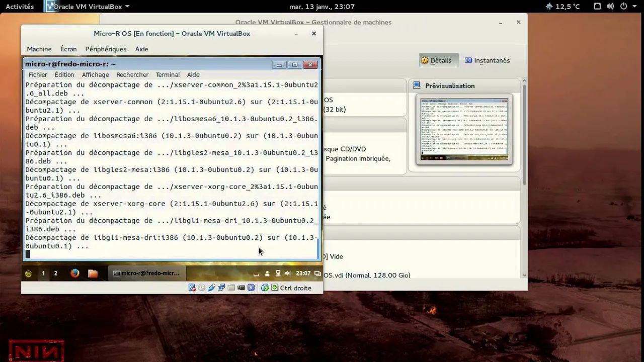Click the shared folders status icon

pyautogui.click(x=231, y=288)
